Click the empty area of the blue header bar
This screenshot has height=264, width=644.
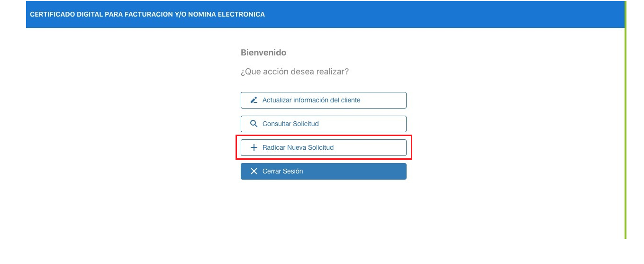[445, 14]
